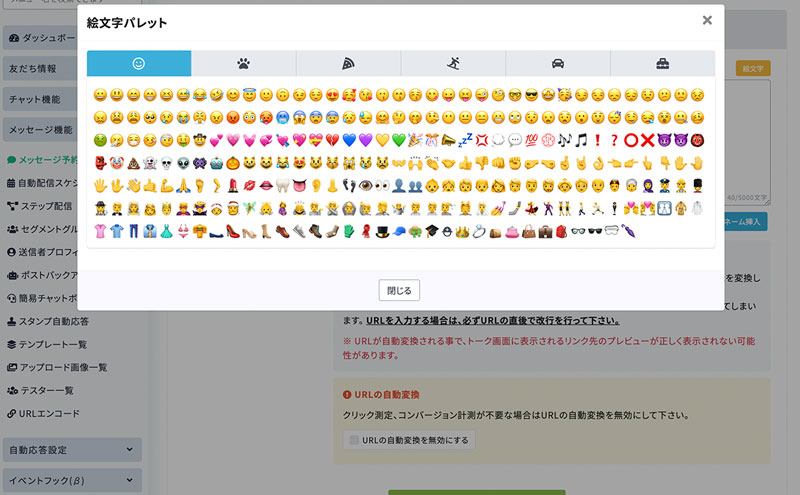This screenshot has width=800, height=495.
Task: Pick the alien head emoji
Action: click(183, 163)
